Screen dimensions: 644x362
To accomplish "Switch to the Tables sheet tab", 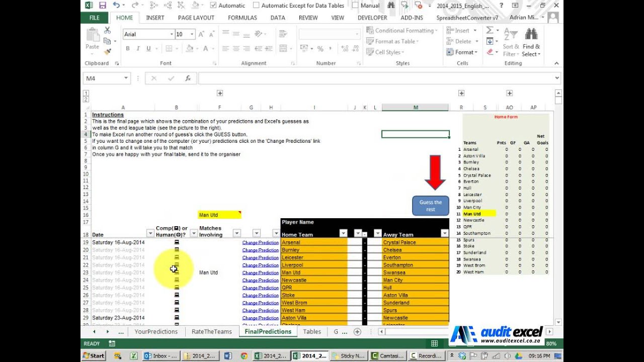I will [312, 332].
